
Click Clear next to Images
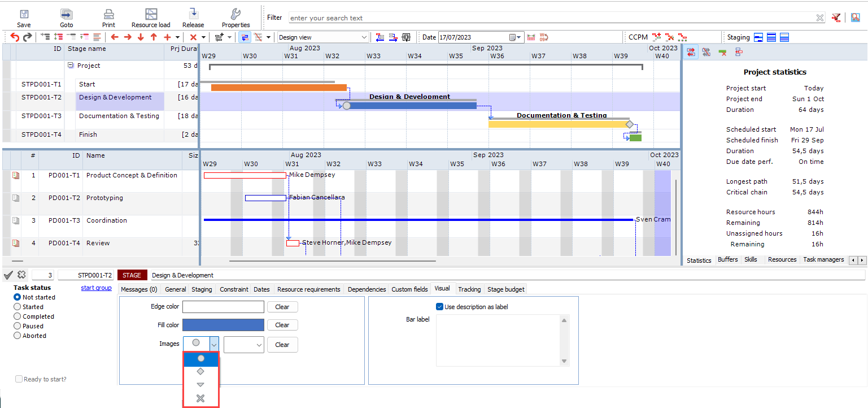point(282,345)
